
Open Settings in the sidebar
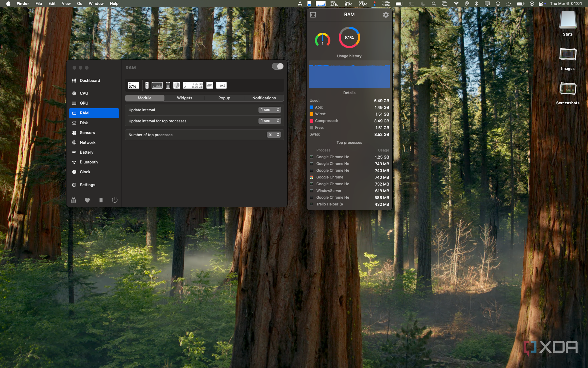(x=87, y=185)
